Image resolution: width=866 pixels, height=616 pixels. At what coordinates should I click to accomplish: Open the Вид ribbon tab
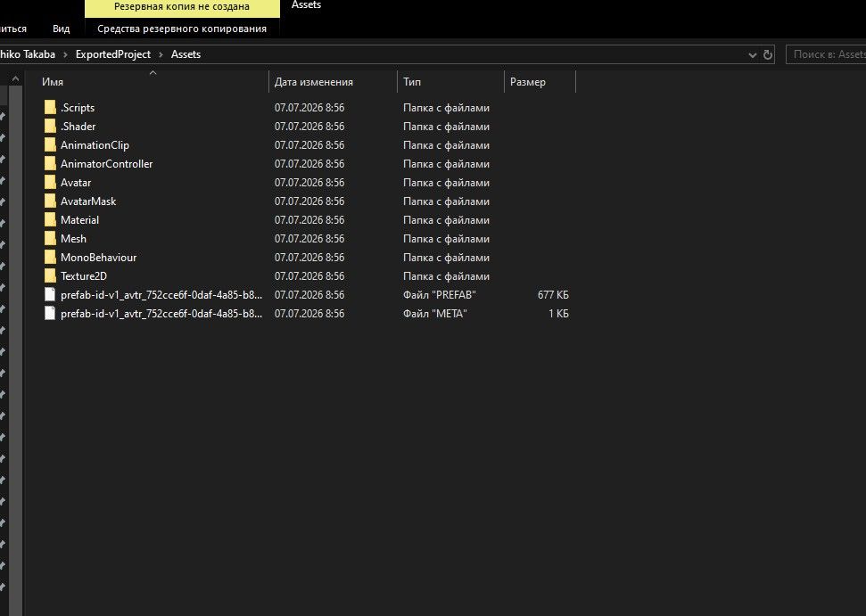pyautogui.click(x=62, y=29)
